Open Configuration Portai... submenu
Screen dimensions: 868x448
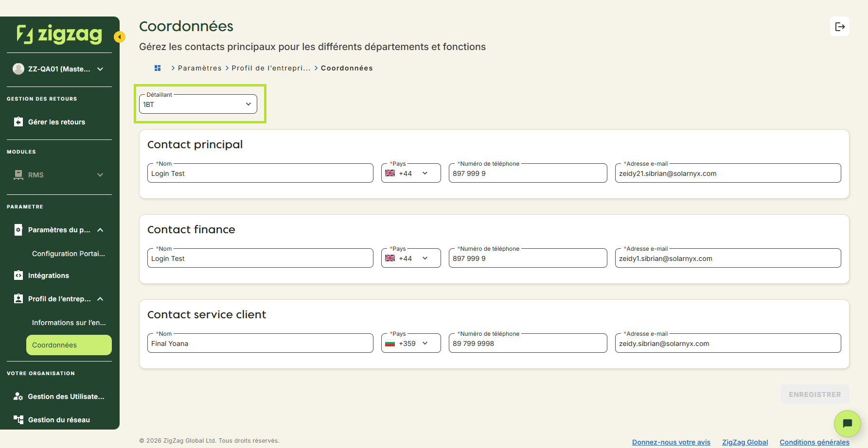click(x=69, y=254)
